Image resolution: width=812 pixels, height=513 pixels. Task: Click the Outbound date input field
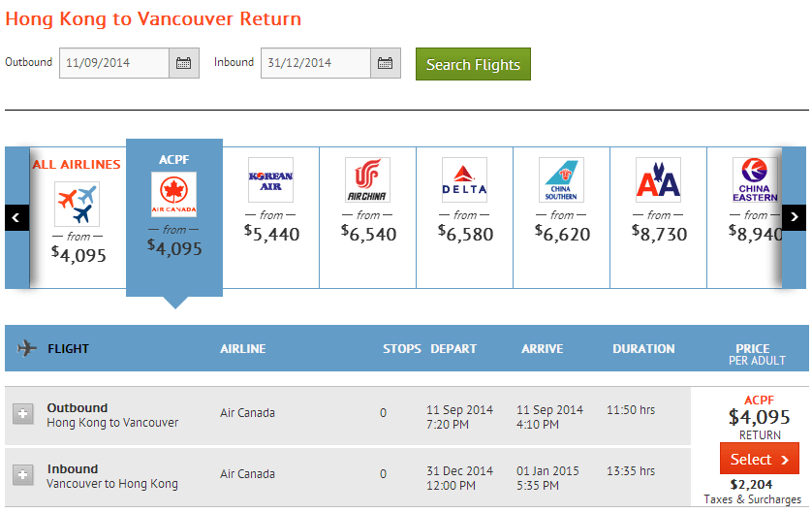click(114, 64)
